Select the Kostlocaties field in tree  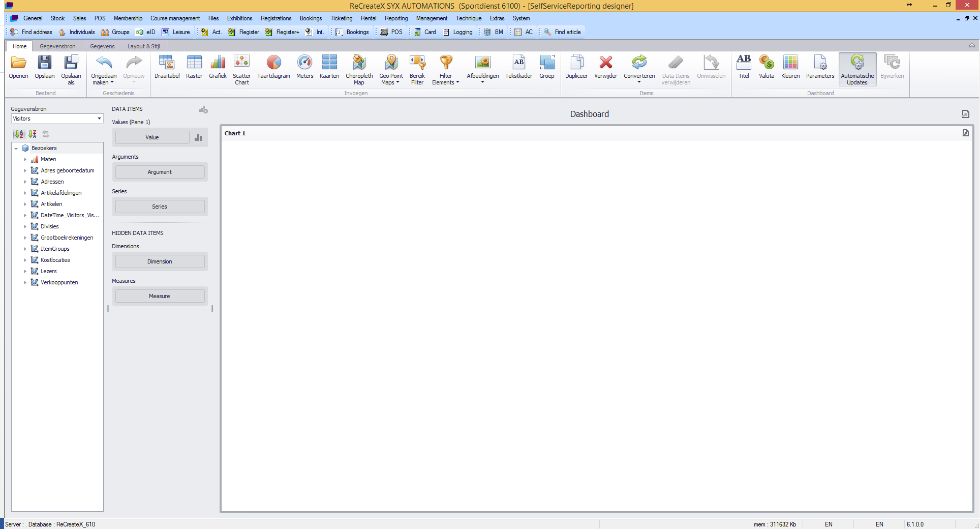click(55, 260)
